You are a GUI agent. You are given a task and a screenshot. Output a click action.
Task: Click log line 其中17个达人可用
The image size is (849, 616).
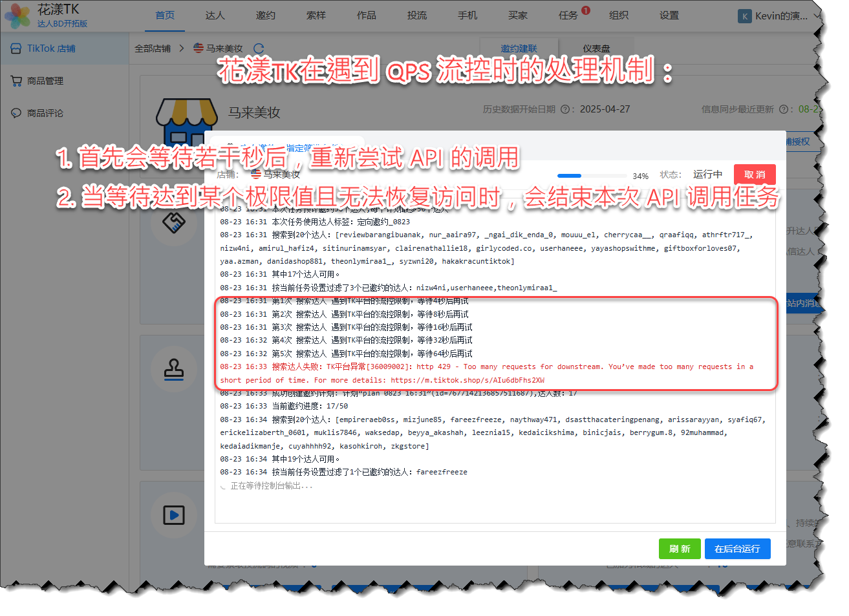coord(280,274)
